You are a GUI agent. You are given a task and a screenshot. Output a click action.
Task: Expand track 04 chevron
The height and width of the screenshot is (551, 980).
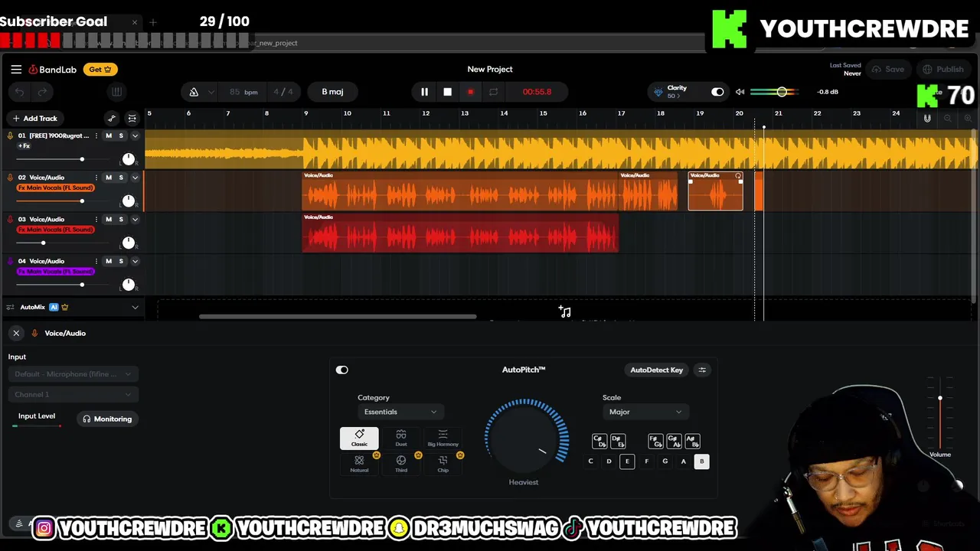(x=135, y=261)
